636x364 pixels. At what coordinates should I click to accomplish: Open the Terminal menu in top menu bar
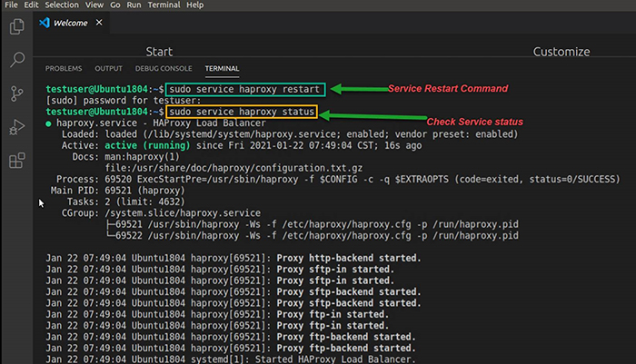point(166,5)
